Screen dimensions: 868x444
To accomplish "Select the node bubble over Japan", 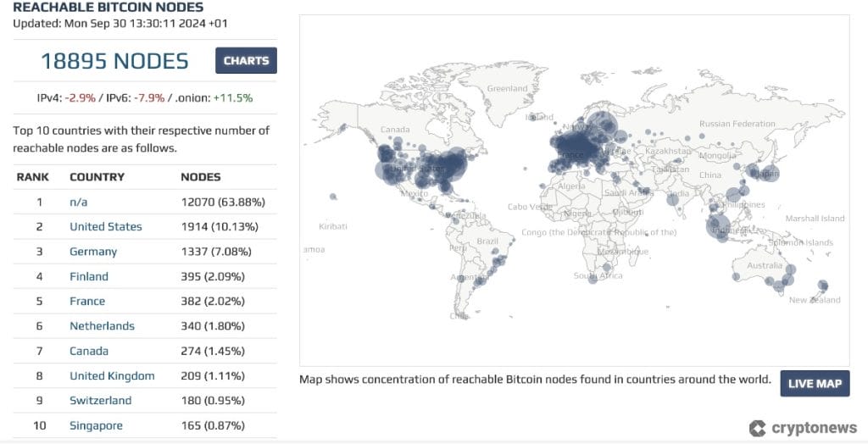I will tap(767, 174).
